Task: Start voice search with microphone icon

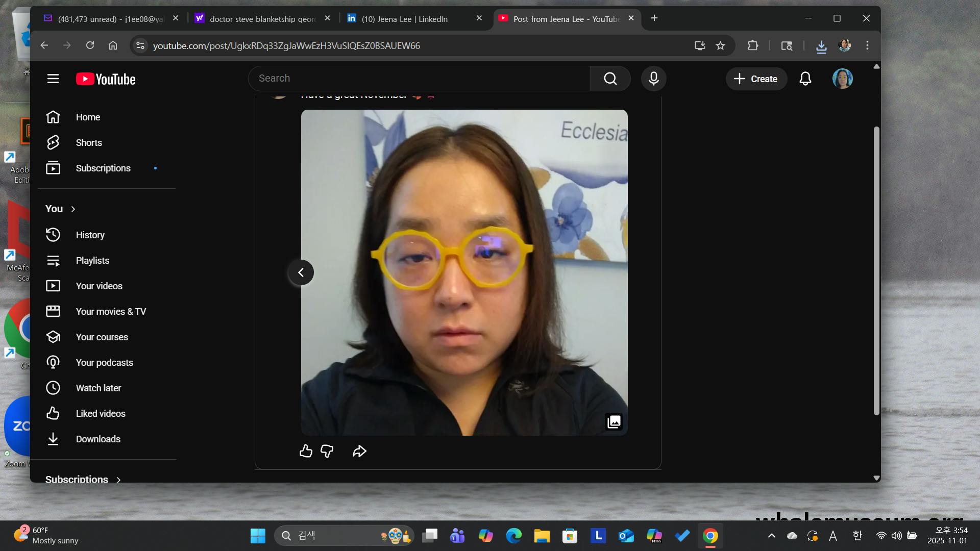Action: point(653,79)
